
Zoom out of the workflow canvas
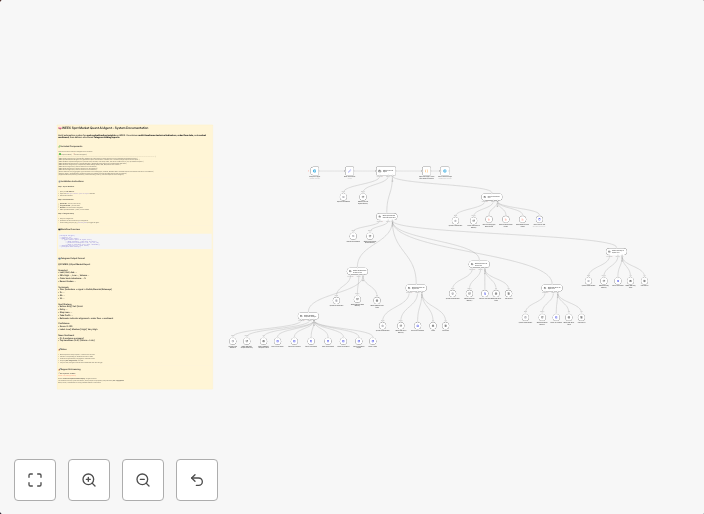[x=143, y=480]
